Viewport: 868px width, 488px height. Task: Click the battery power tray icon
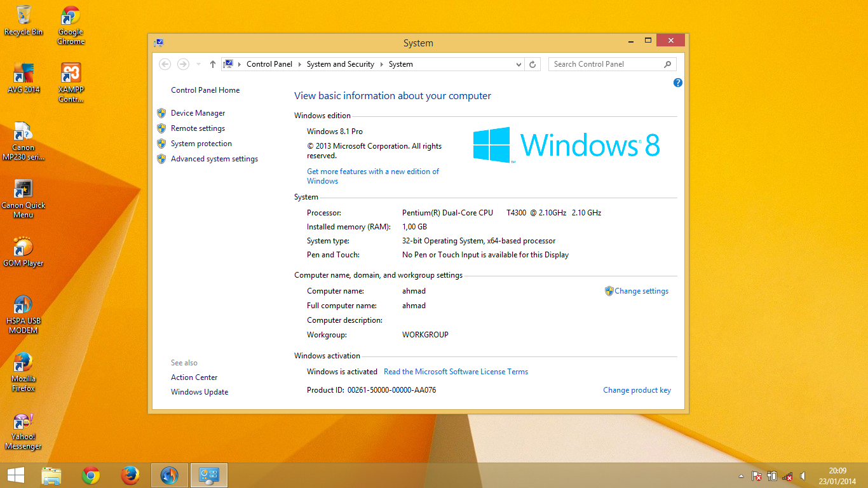point(772,476)
